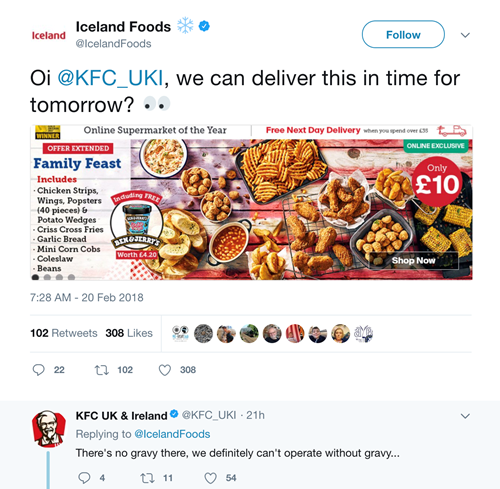Click the reply icon under Iceland tweet

tap(39, 370)
